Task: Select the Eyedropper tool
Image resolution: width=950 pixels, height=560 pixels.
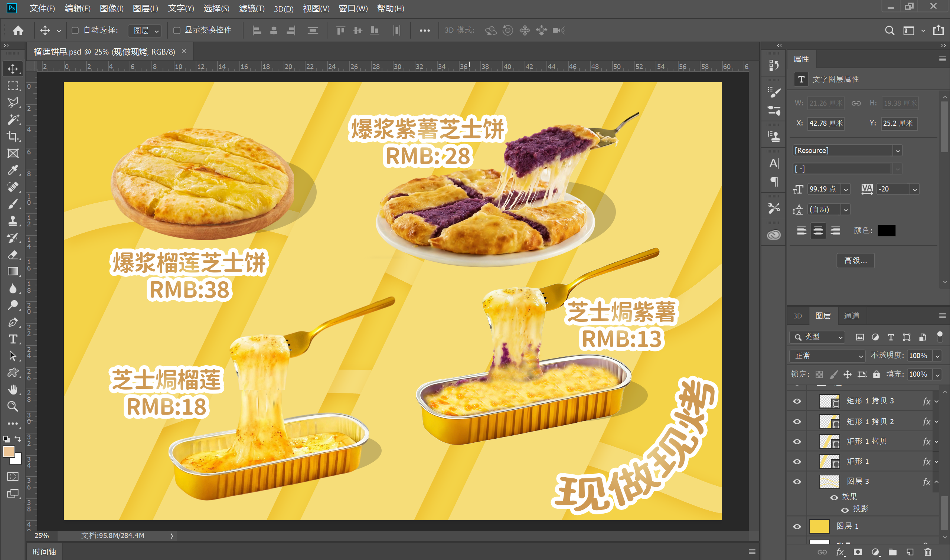Action: (x=13, y=170)
